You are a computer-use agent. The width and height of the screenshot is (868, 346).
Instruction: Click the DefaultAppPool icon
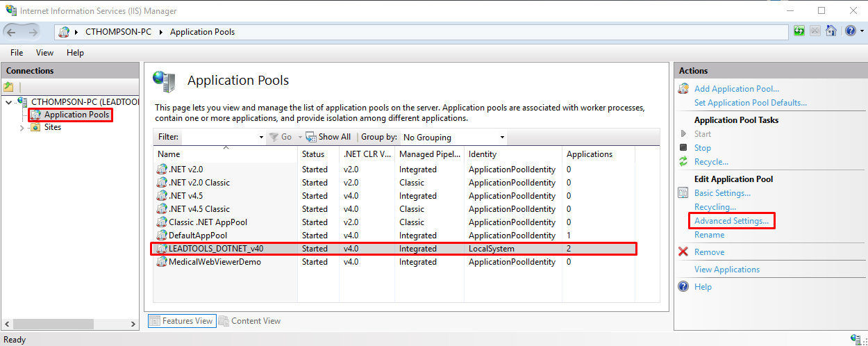[x=162, y=235]
